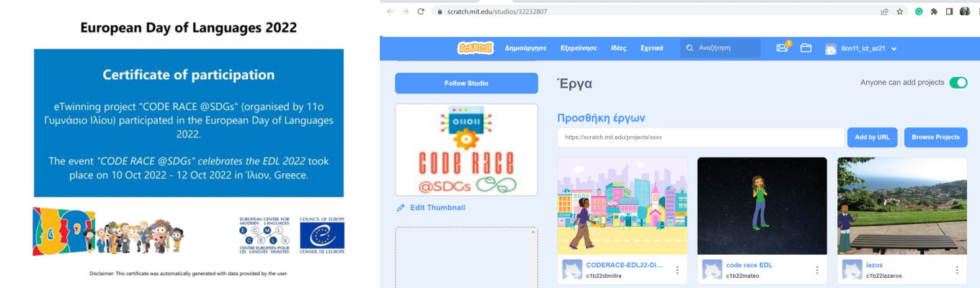
Task: Click c1b22mateo's avatar icon
Action: (712, 270)
